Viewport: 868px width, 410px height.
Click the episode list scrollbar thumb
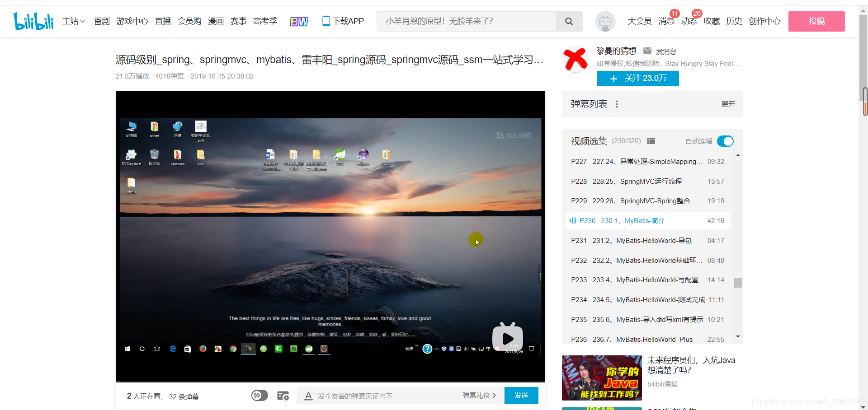click(x=738, y=283)
